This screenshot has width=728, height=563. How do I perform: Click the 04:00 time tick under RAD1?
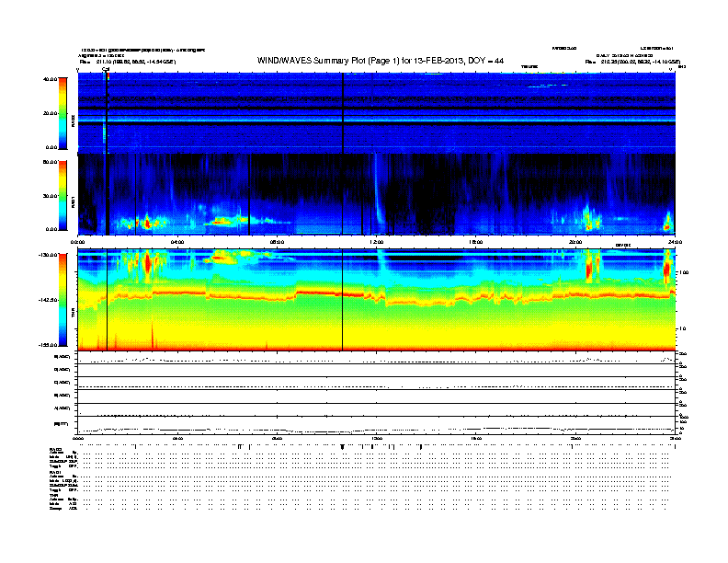coord(177,242)
